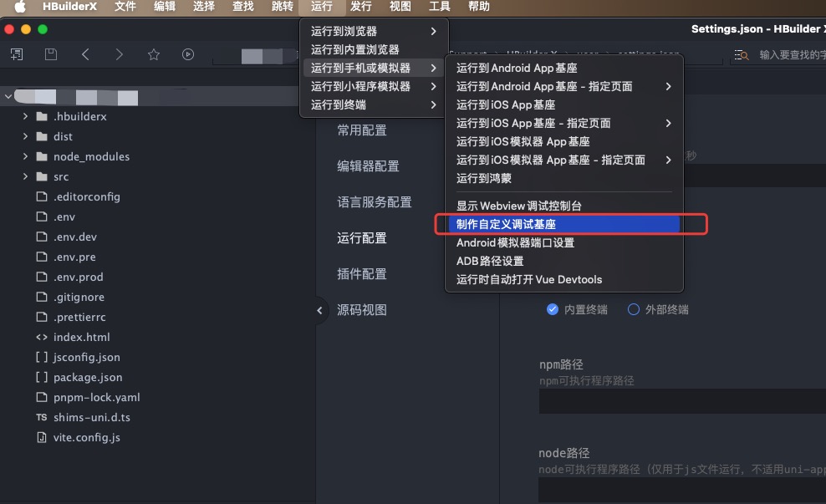
Task: Choose 运行到 iOS 模拟器 App 基座
Action: [x=563, y=141]
